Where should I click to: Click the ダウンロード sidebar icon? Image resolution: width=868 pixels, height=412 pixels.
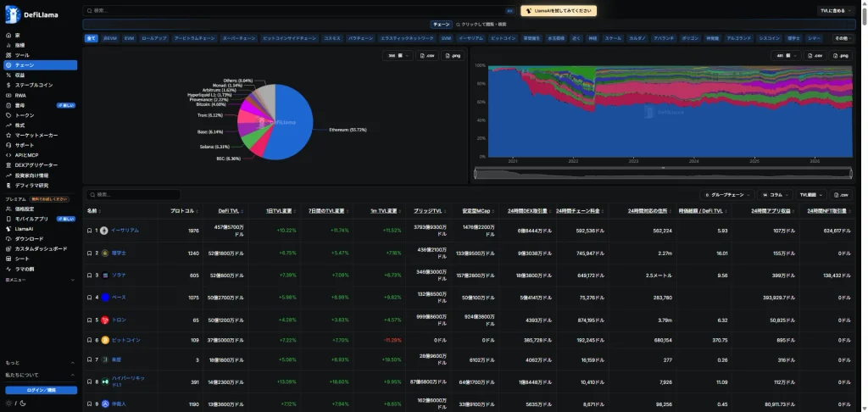tap(8, 239)
